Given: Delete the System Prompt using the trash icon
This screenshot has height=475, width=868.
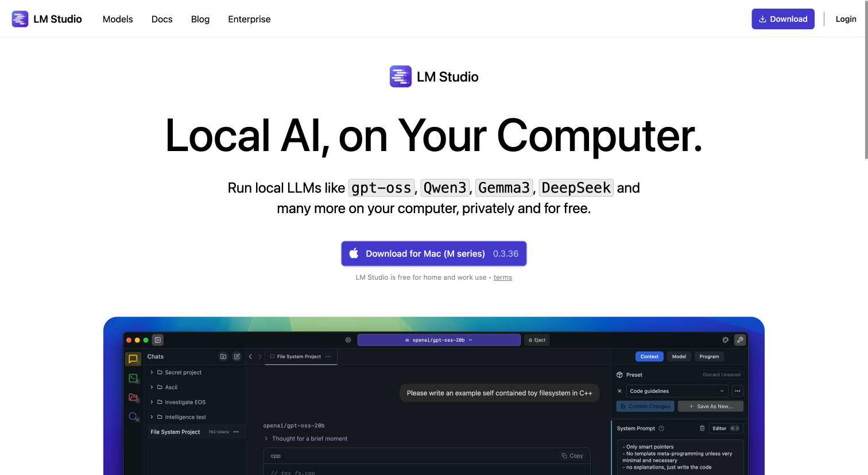Looking at the screenshot, I should pyautogui.click(x=702, y=428).
